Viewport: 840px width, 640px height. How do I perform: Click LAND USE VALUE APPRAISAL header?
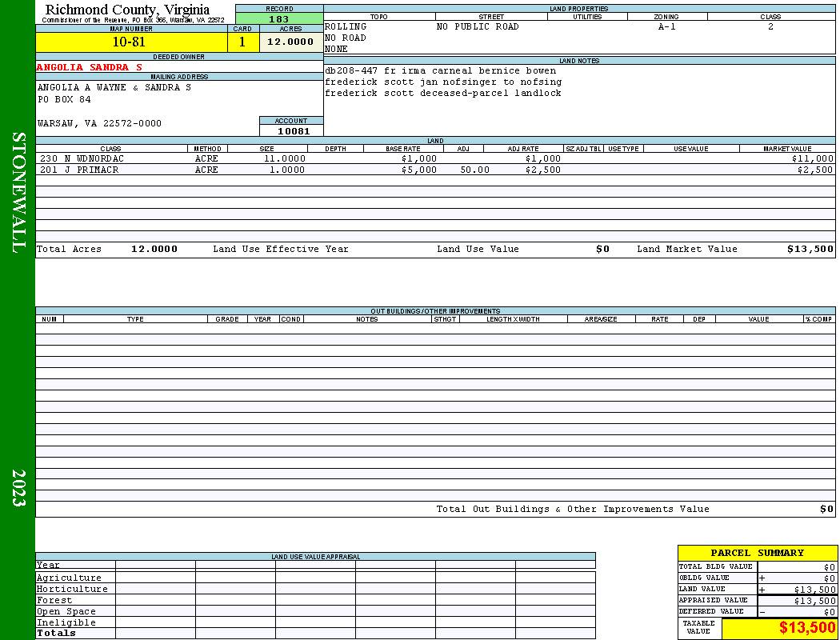315,557
